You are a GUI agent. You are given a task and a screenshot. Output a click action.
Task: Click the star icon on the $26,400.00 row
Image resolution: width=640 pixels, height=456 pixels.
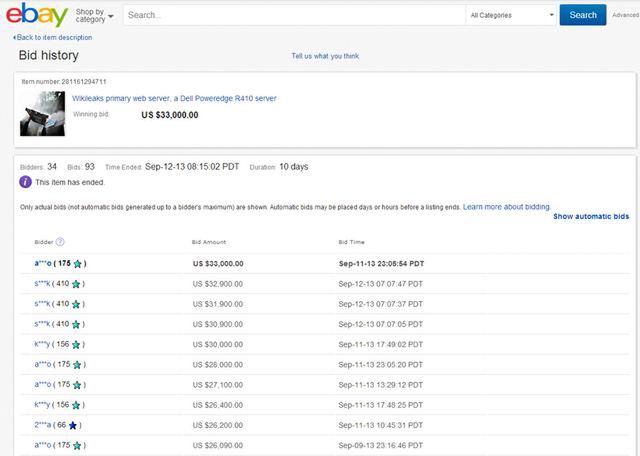(76, 405)
